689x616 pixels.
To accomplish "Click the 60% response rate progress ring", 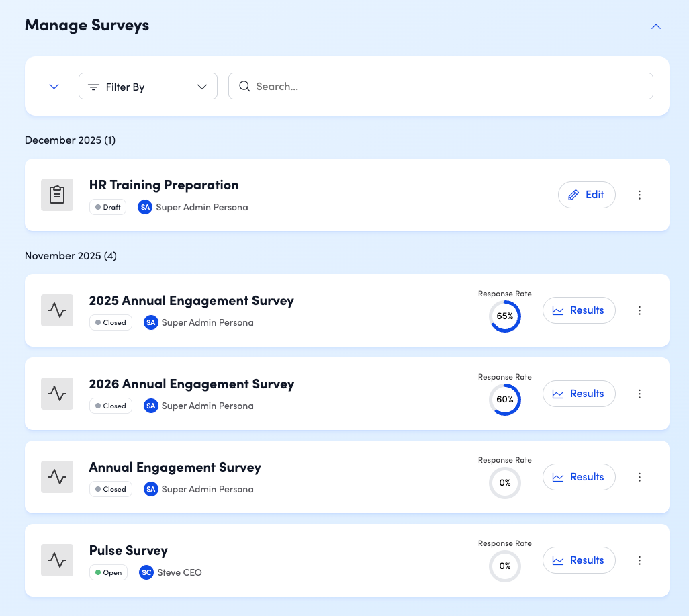I will (x=504, y=400).
